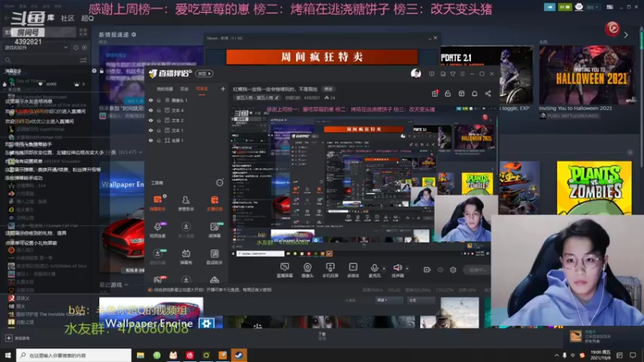Toggle lock on 文本 1 source
Image resolution: width=644 pixels, height=362 pixels.
(x=159, y=130)
